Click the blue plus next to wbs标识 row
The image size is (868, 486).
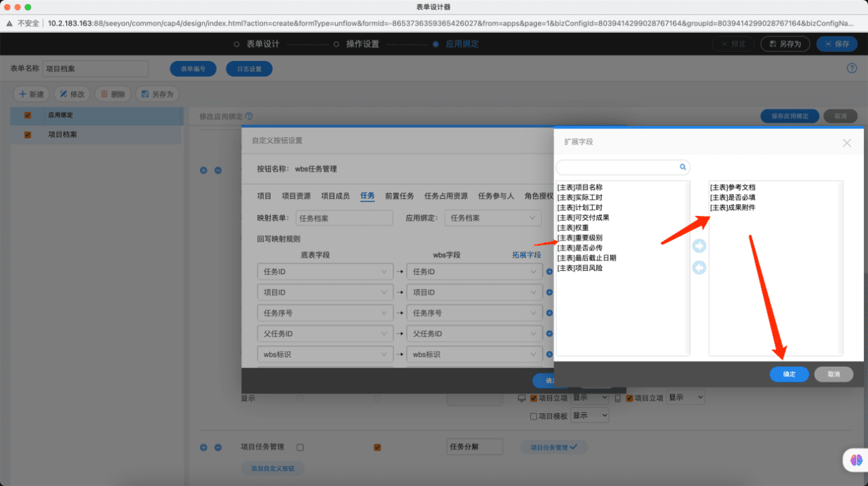tap(549, 354)
